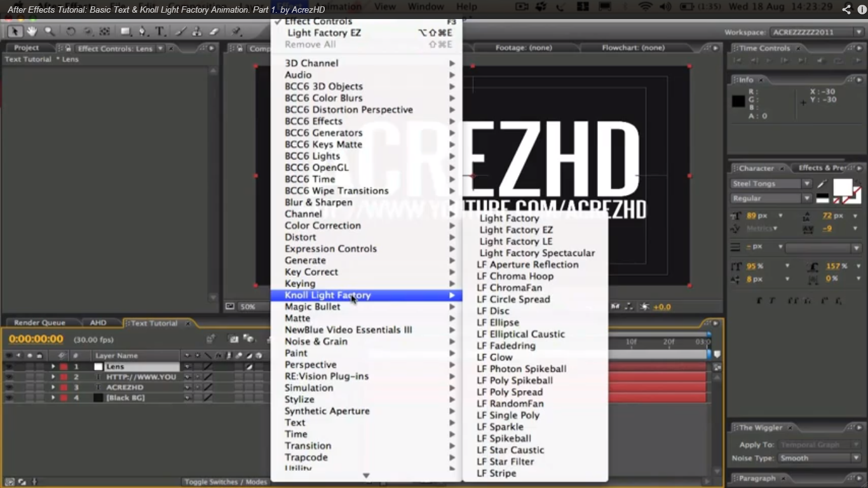Open the Steel Tongs font family dropdown
This screenshot has height=488, width=868.
click(771, 184)
